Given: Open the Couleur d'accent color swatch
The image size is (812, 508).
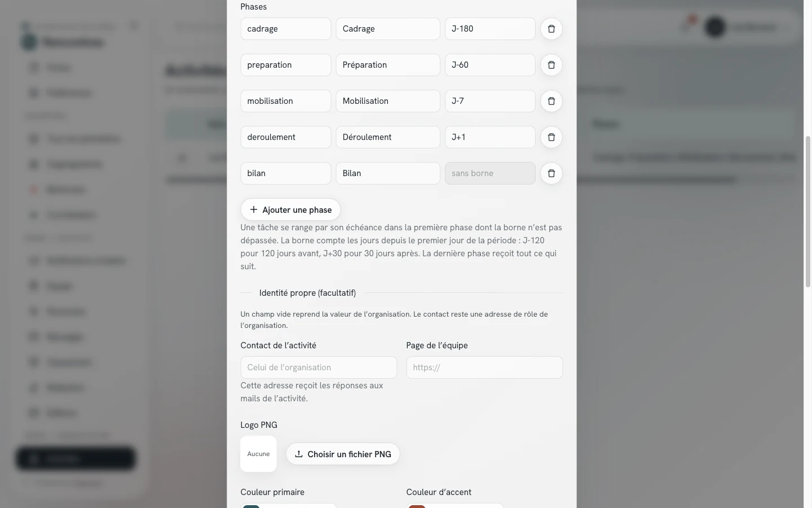Looking at the screenshot, I should 417,506.
